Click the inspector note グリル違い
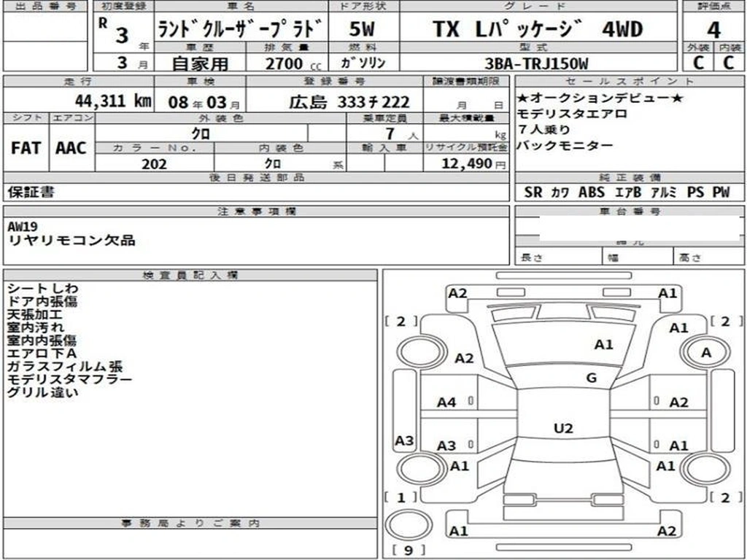 coord(43,392)
